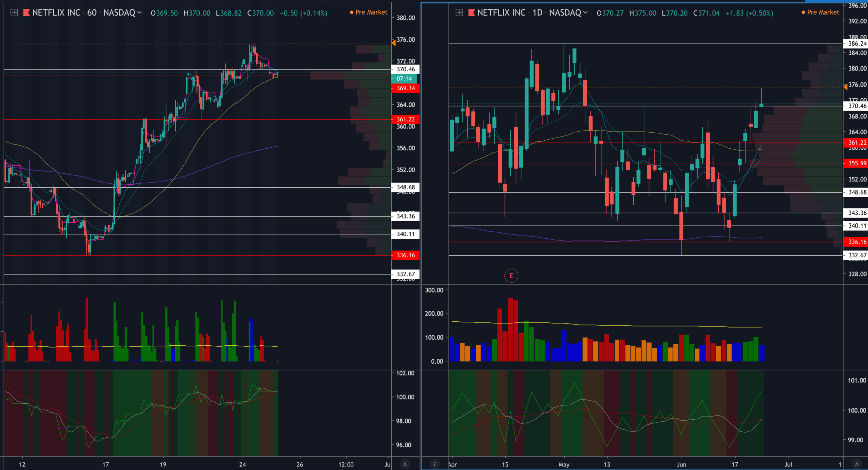Expand the right 1D chart legend box icon

coord(459,13)
